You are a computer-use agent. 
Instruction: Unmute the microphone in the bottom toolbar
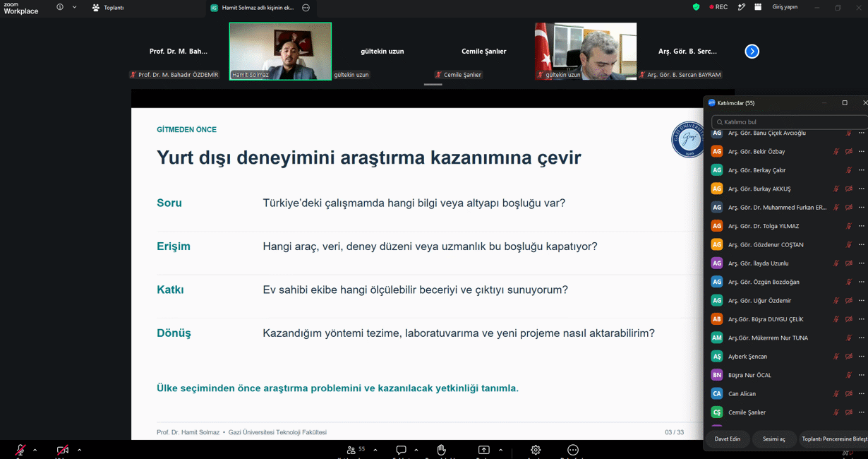20,450
